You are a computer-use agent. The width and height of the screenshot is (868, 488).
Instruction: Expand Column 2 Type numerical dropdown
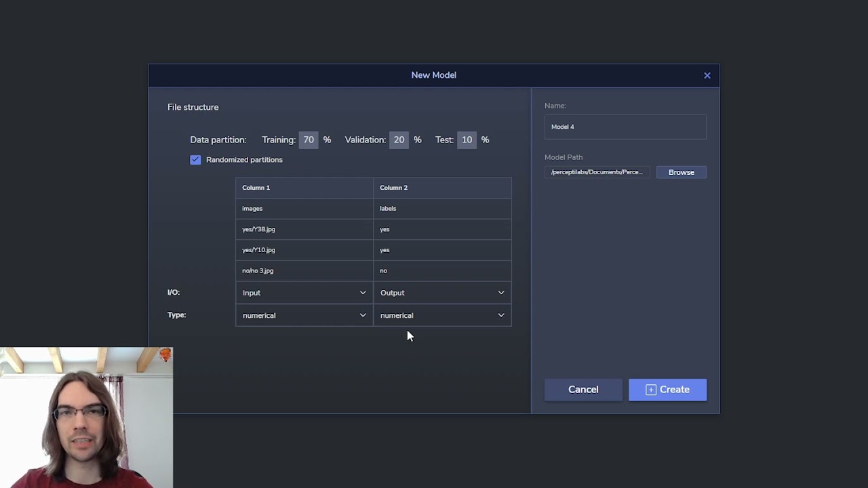(x=441, y=315)
